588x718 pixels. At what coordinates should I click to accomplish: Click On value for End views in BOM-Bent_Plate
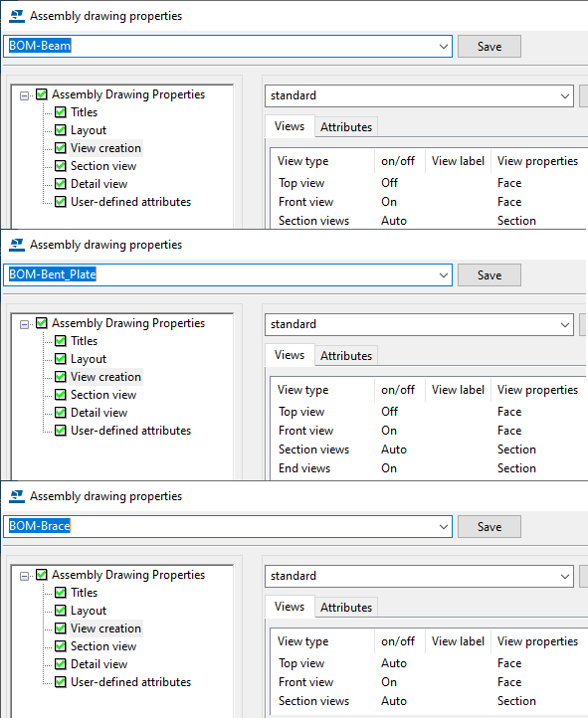(389, 468)
